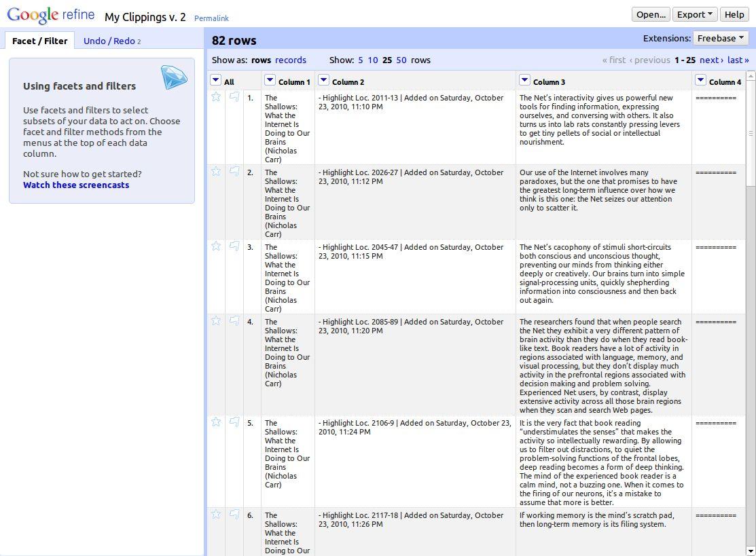This screenshot has width=756, height=556.
Task: Click the Highlight Loc. 2026-27 cell
Action: coord(415,202)
